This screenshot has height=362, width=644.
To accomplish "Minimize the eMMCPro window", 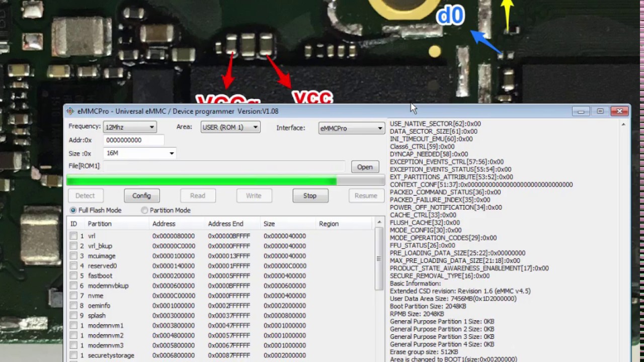I will [x=581, y=111].
